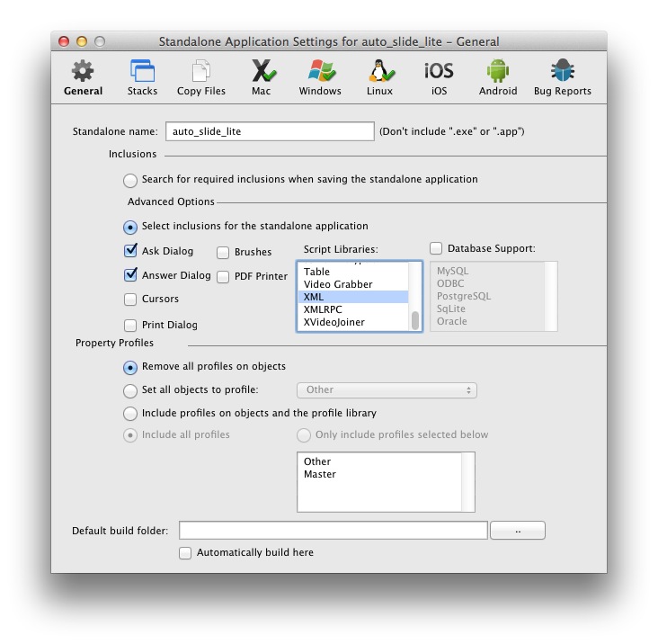Select ODBC in Database Support list
Screen dimensions: 658x644
point(450,283)
